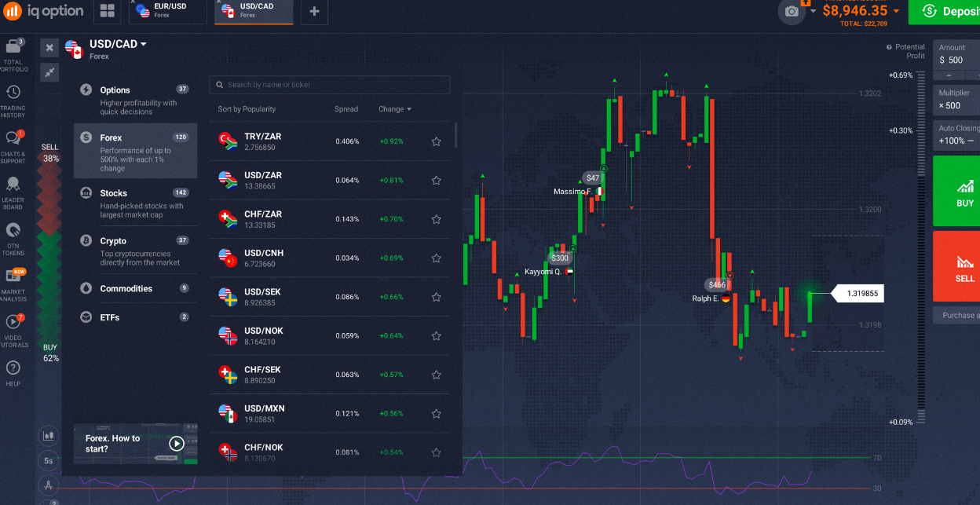This screenshot has width=980, height=505.
Task: Sort list by Popularity header
Action: click(x=247, y=109)
